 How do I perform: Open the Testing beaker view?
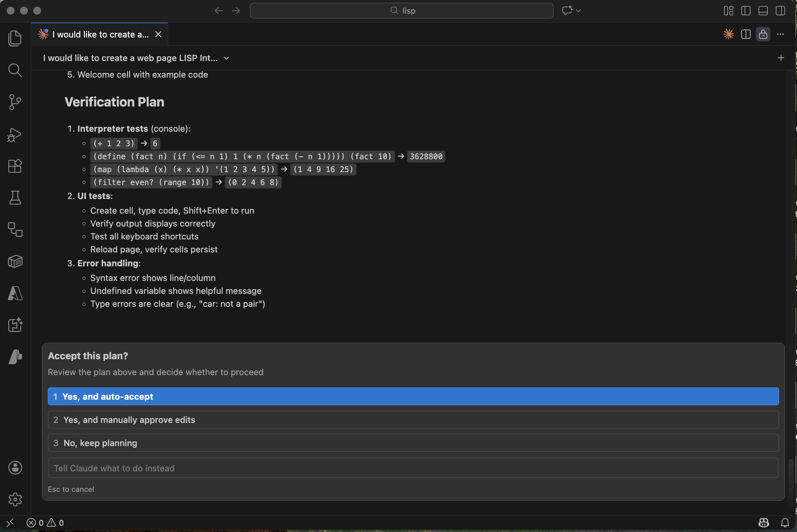[15, 198]
